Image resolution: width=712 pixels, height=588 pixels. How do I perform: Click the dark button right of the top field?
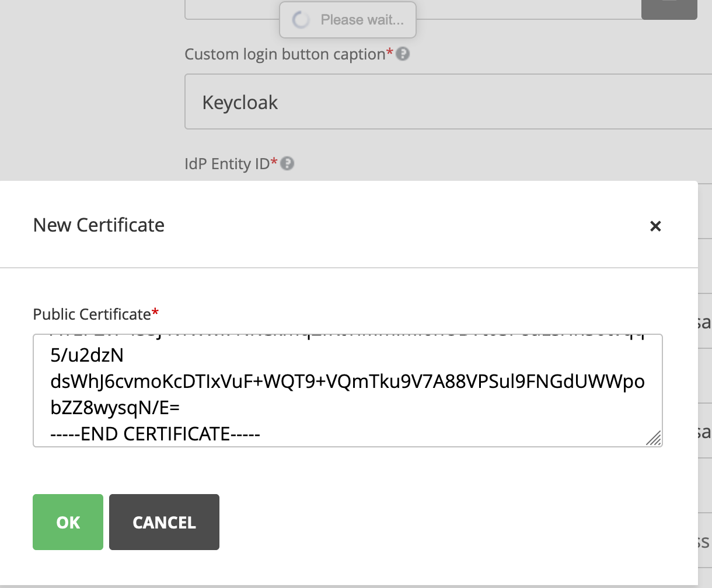click(669, 9)
